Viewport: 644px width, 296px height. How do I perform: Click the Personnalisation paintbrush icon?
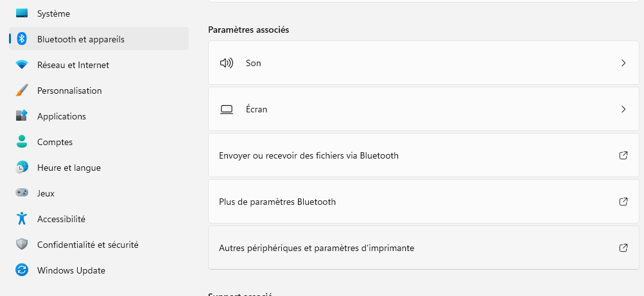22,91
